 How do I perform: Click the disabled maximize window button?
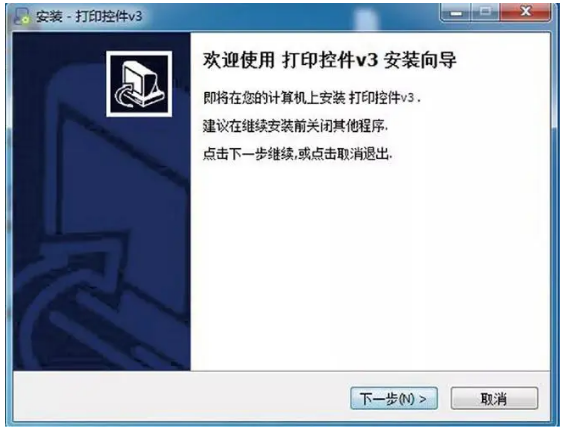pyautogui.click(x=485, y=13)
